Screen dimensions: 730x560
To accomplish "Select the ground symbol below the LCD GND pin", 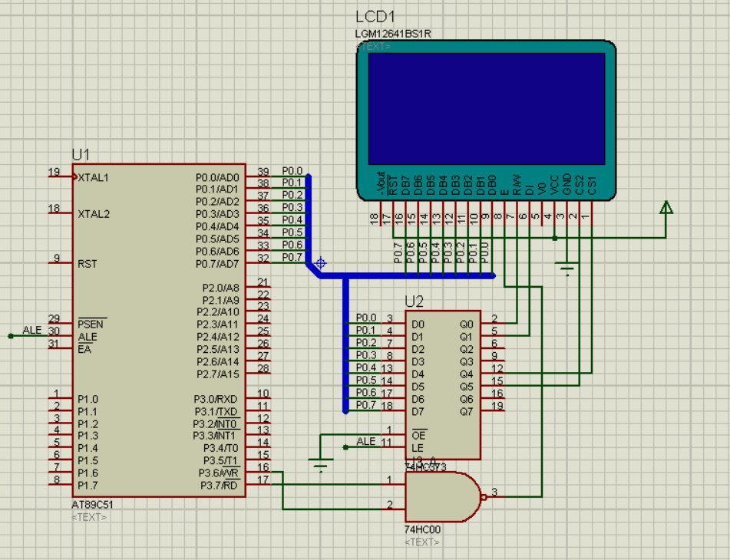I will point(566,269).
